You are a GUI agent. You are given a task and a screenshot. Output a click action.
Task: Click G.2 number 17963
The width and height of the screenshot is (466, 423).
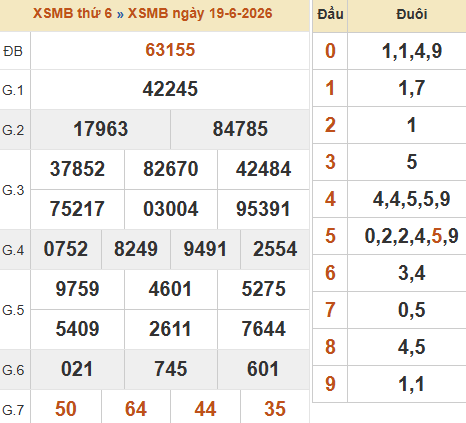[100, 129]
